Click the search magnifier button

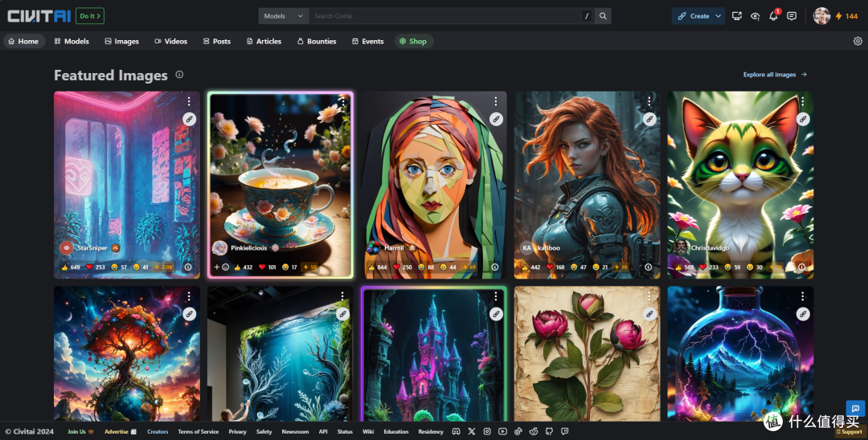click(603, 16)
